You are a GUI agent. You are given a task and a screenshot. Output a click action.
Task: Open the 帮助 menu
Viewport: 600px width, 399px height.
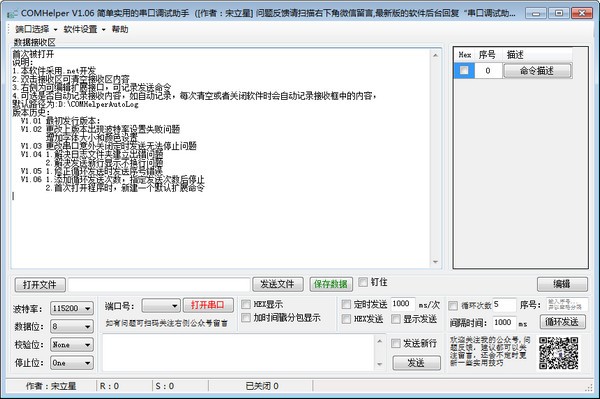click(x=120, y=29)
